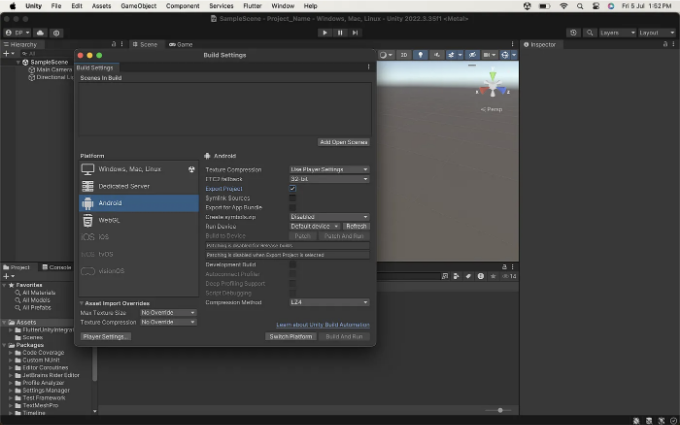This screenshot has width=680, height=425.
Task: Toggle hidden objects visibility eye icon
Action: tap(472, 55)
